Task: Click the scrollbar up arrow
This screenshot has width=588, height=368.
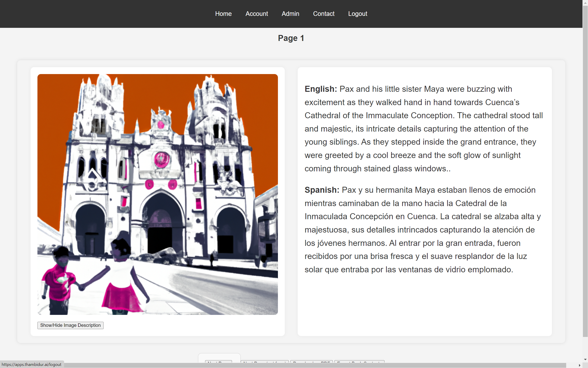Action: click(585, 3)
